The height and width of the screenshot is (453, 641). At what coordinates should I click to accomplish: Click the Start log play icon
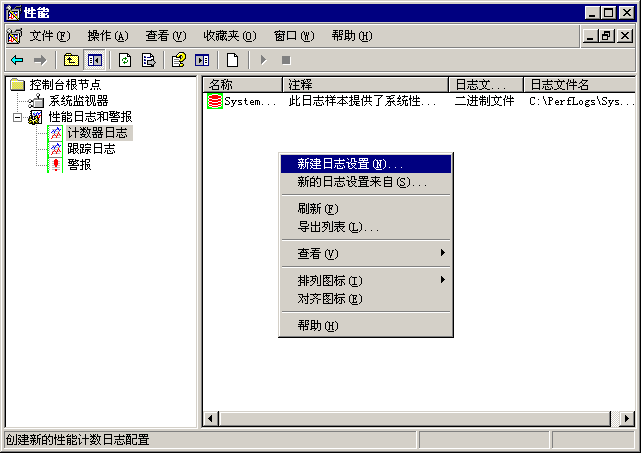[263, 60]
